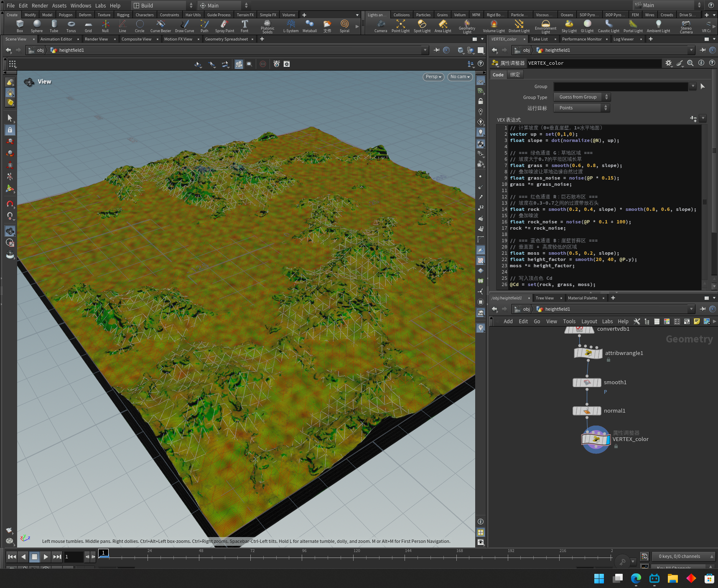Click the attribwrangle1 node
718x588 pixels.
coord(588,353)
